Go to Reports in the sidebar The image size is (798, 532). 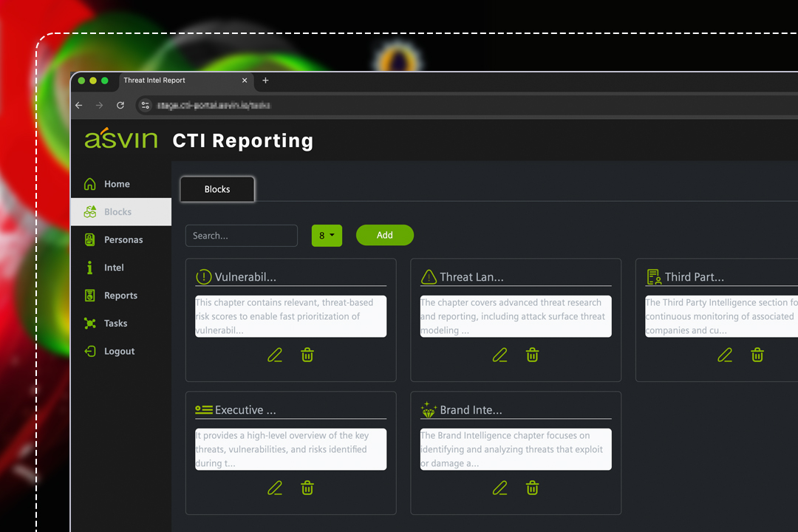click(x=120, y=296)
